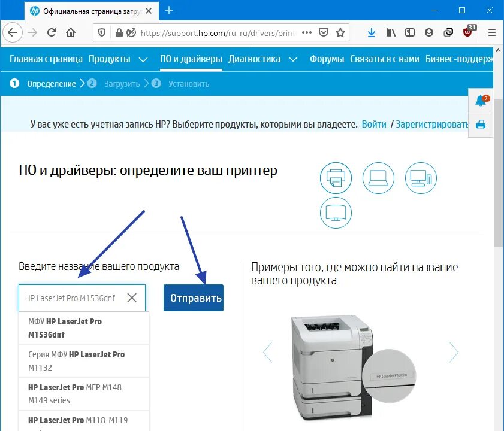Open Главная страница menu item
Viewport: 504px width, 431px height.
46,59
